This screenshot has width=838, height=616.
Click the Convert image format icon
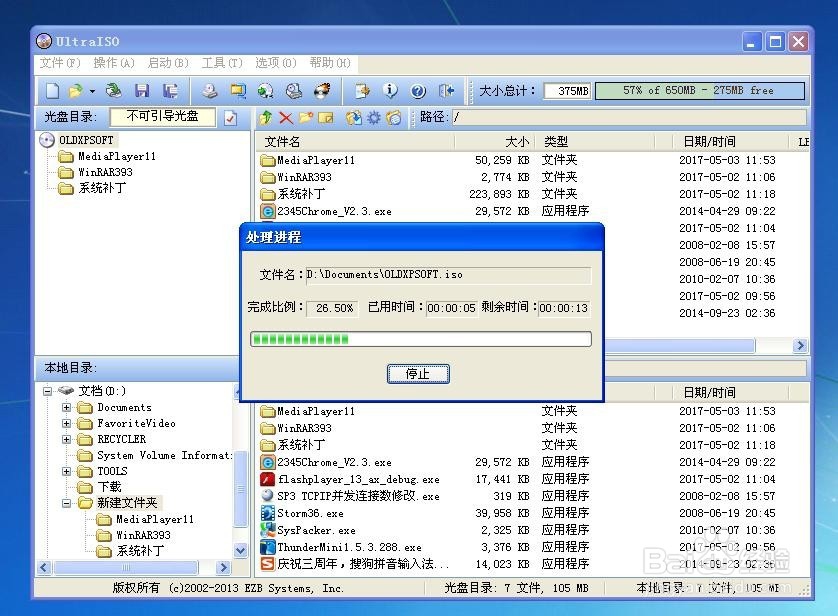[266, 91]
